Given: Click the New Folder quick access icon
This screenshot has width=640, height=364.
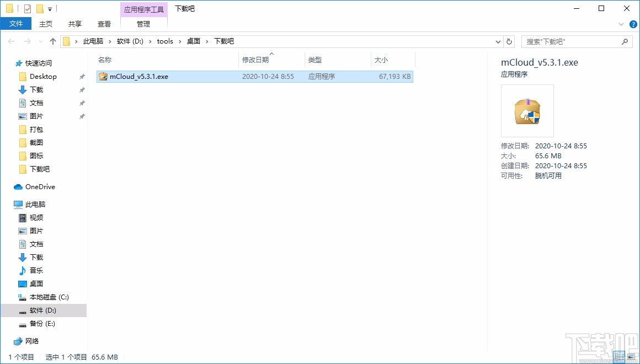Looking at the screenshot, I should (x=39, y=8).
